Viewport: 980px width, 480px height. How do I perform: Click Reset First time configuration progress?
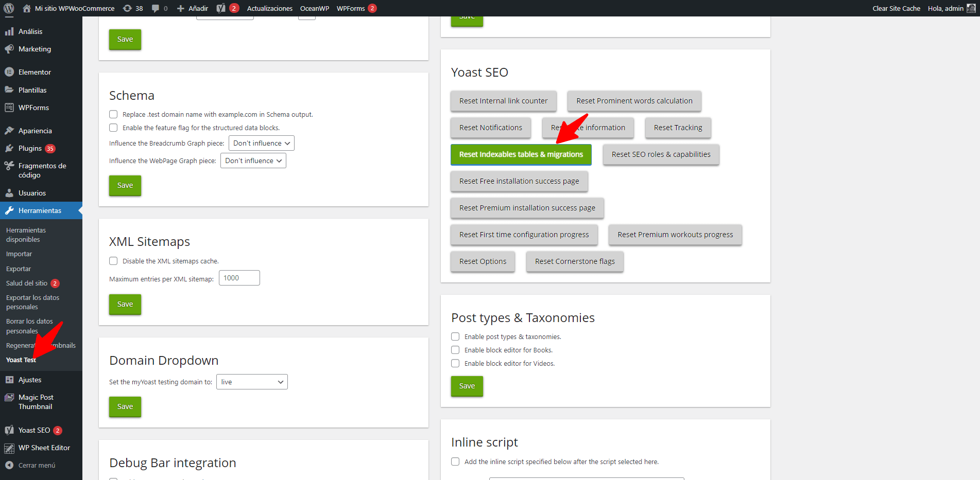[524, 235]
